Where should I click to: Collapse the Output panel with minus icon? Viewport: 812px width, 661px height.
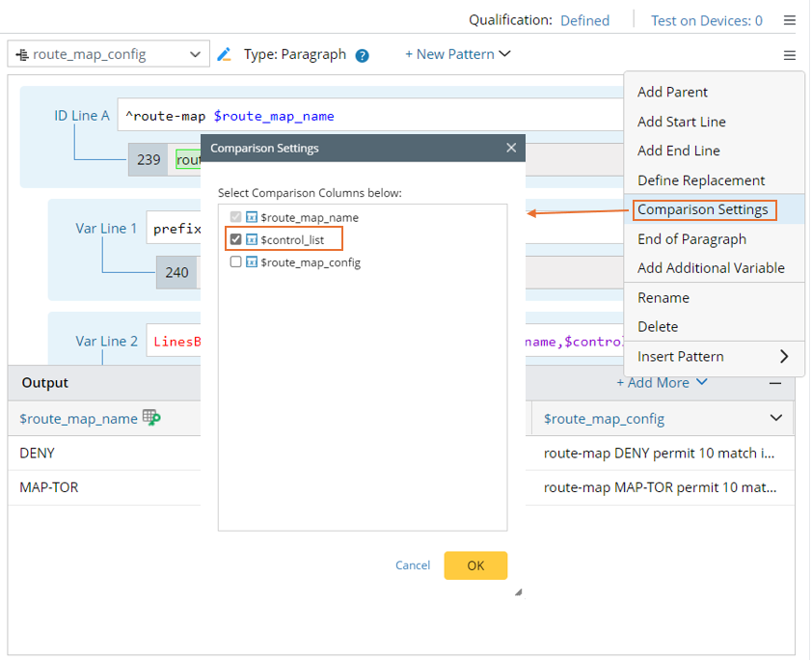tap(775, 383)
